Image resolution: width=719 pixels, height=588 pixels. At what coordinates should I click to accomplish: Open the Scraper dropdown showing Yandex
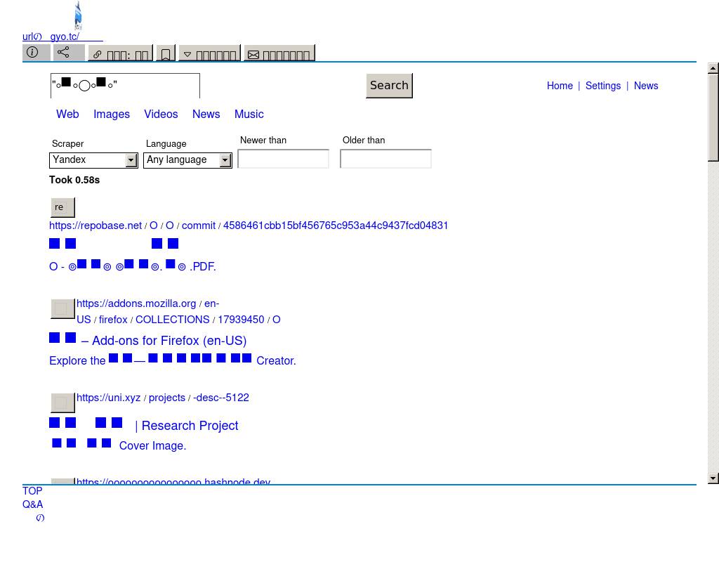tap(93, 160)
